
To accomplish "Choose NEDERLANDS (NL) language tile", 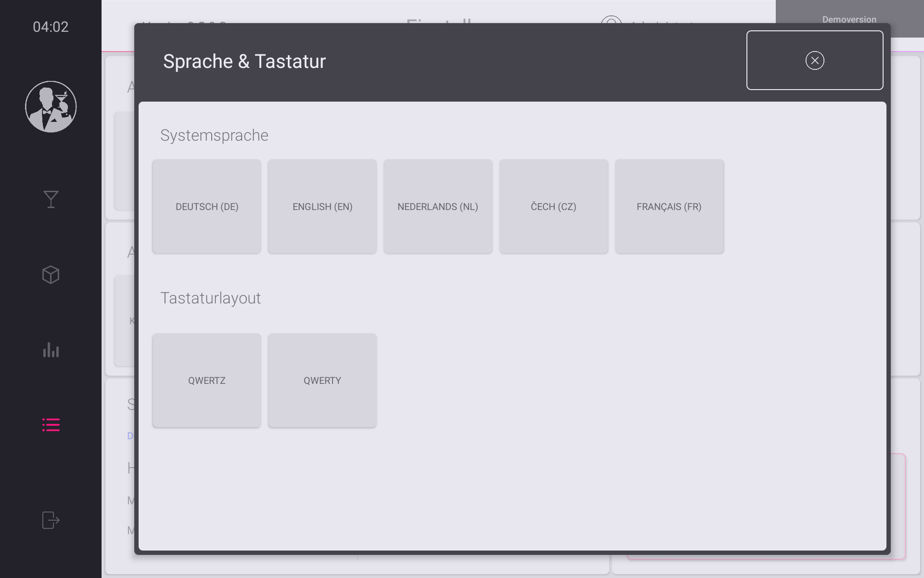I will (438, 207).
